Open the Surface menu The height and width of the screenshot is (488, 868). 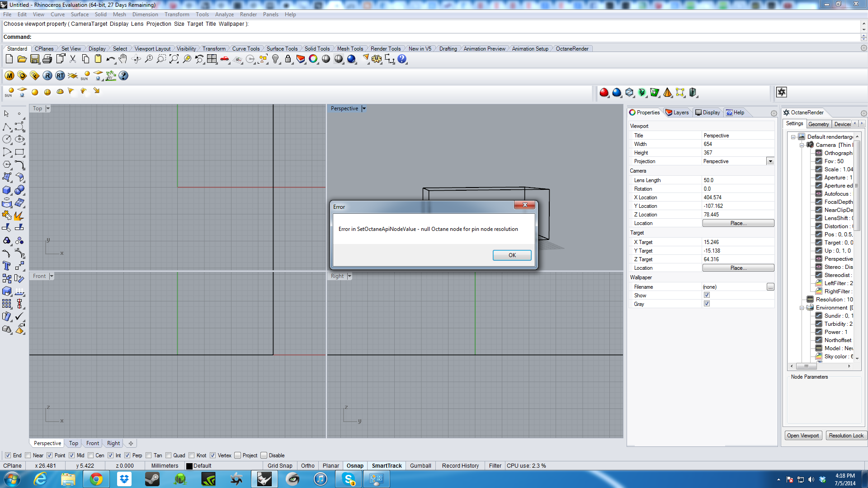[x=80, y=14]
